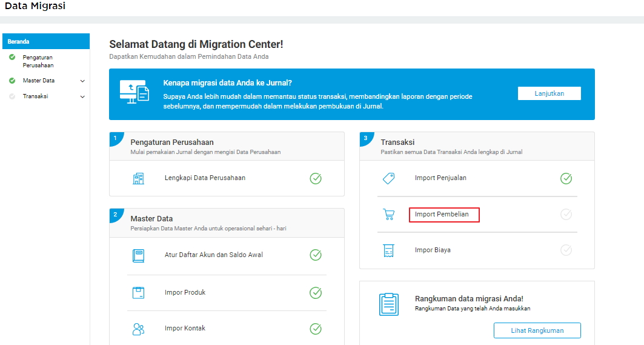Click the shopping cart icon beside Import Pembelian
This screenshot has width=644, height=345.
[388, 215]
